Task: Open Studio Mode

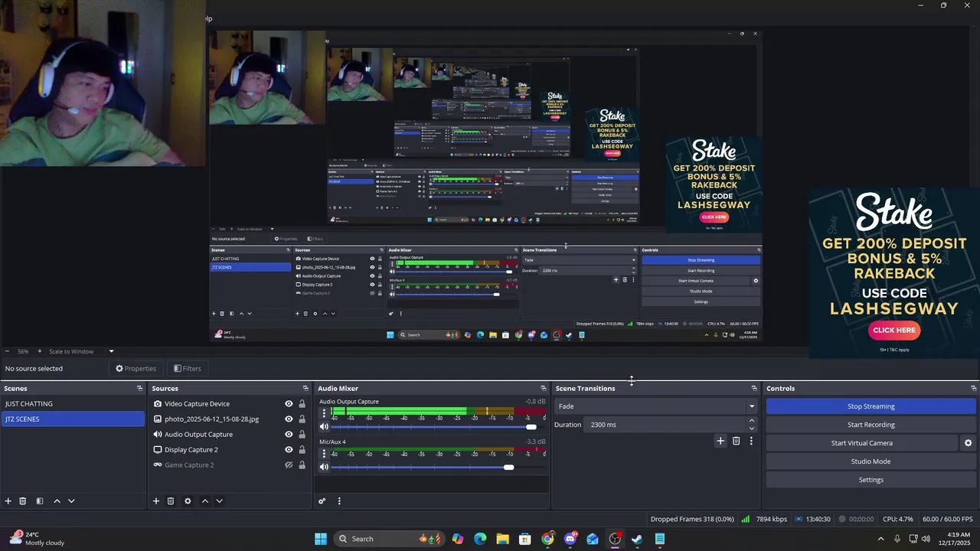Action: click(x=871, y=461)
